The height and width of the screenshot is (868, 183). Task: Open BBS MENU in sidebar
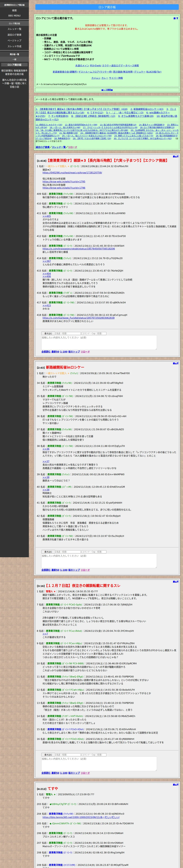14,15
